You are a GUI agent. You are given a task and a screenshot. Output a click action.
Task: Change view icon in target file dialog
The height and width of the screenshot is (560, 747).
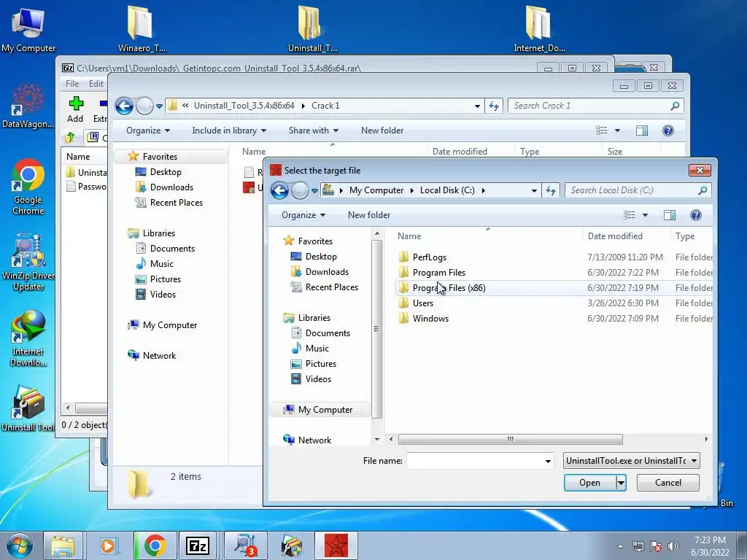[x=630, y=215]
